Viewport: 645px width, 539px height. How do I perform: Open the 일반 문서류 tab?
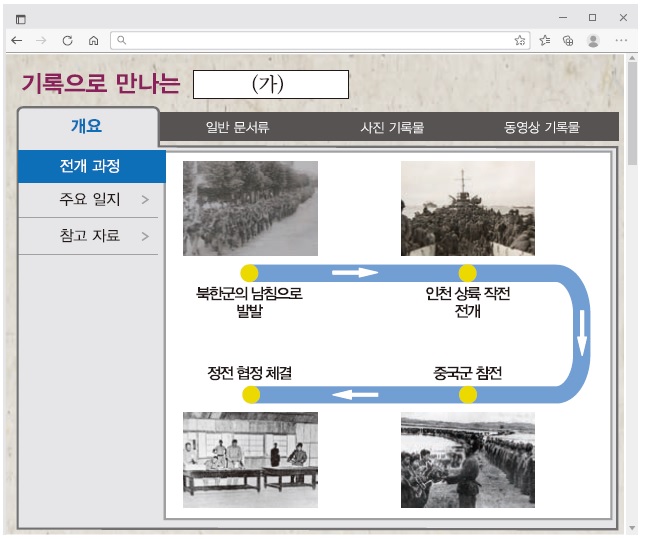click(x=237, y=128)
